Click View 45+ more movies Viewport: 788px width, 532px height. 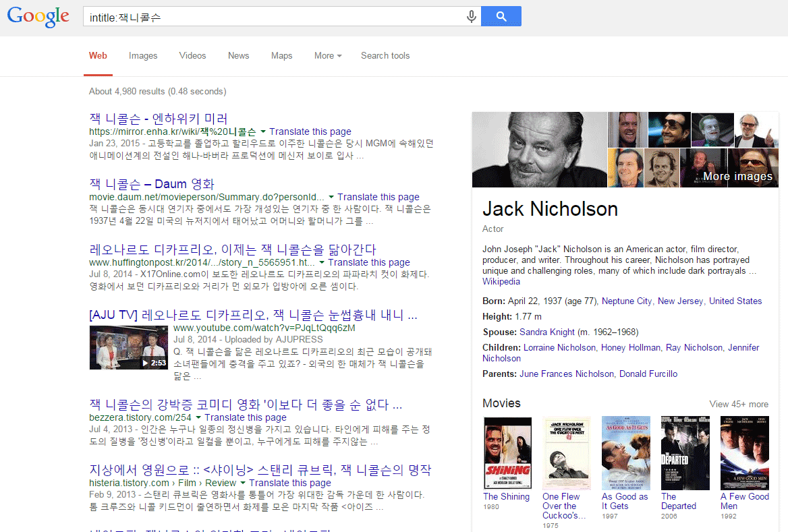point(739,404)
